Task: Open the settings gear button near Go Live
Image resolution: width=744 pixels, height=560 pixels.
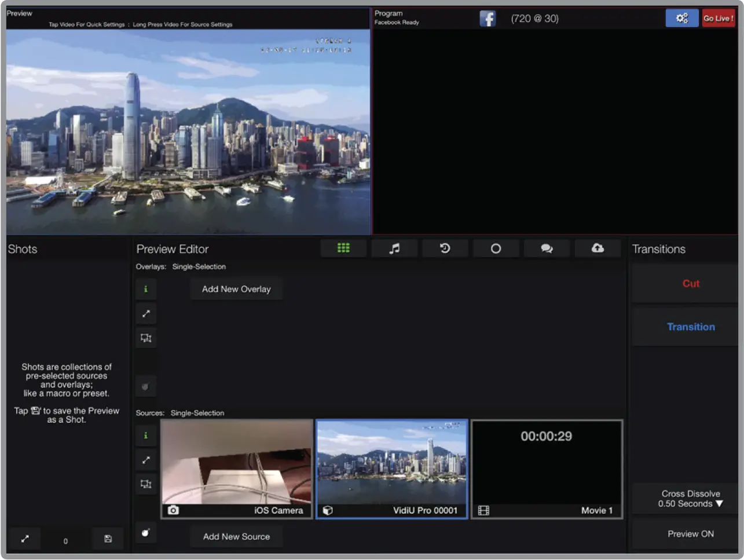Action: pyautogui.click(x=682, y=18)
